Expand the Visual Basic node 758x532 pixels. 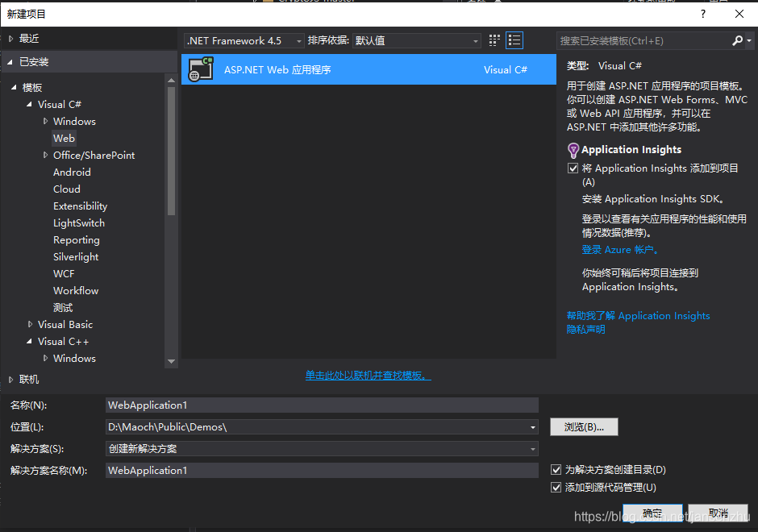30,325
